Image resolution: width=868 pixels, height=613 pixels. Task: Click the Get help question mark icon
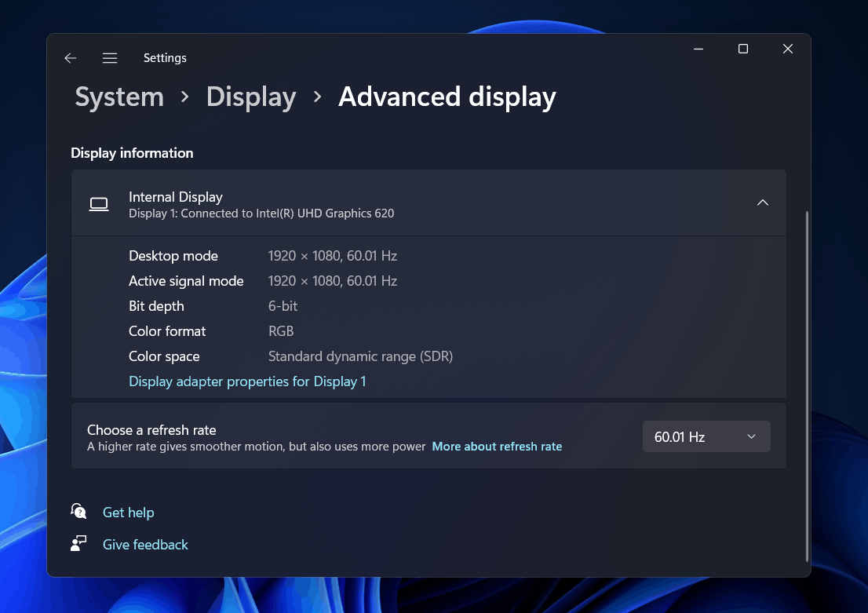click(x=78, y=511)
